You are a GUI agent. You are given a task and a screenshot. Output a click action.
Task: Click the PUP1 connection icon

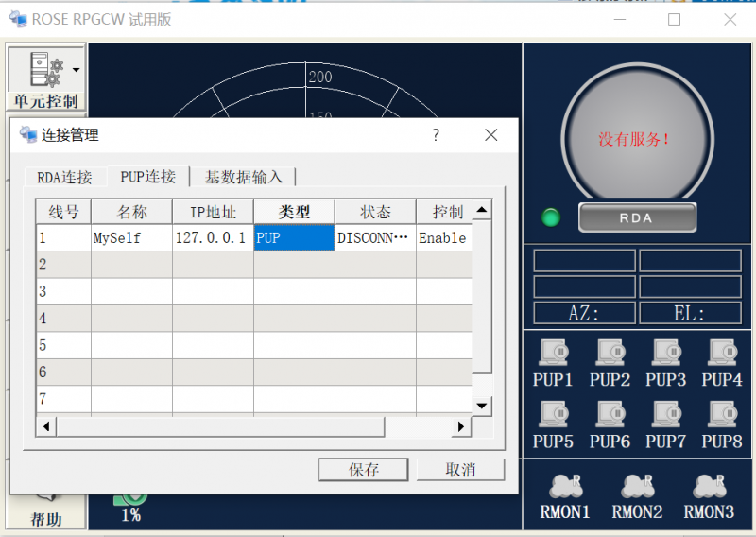[553, 353]
